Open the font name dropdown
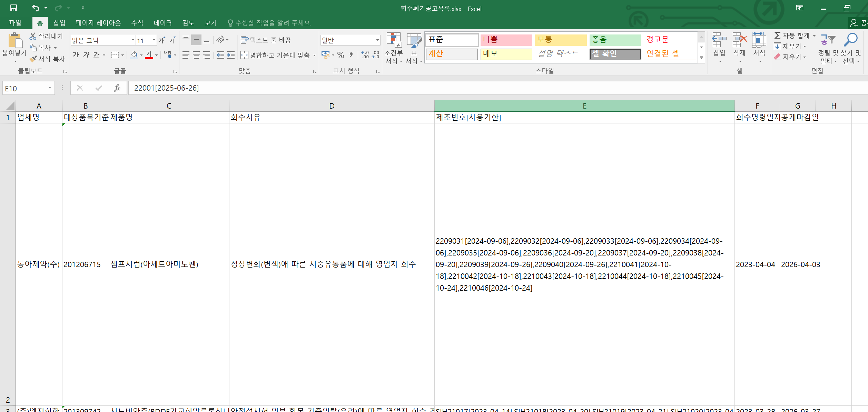 (x=133, y=40)
